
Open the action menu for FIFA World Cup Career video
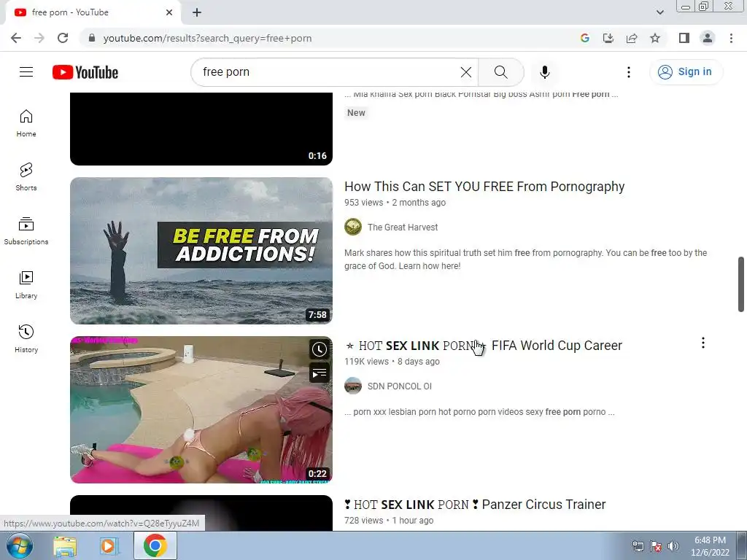[703, 343]
